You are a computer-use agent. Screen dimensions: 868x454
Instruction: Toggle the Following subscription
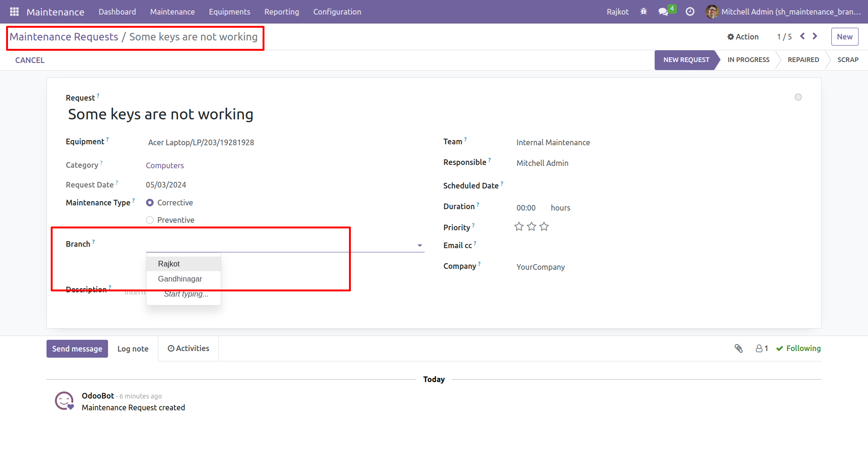tap(798, 348)
